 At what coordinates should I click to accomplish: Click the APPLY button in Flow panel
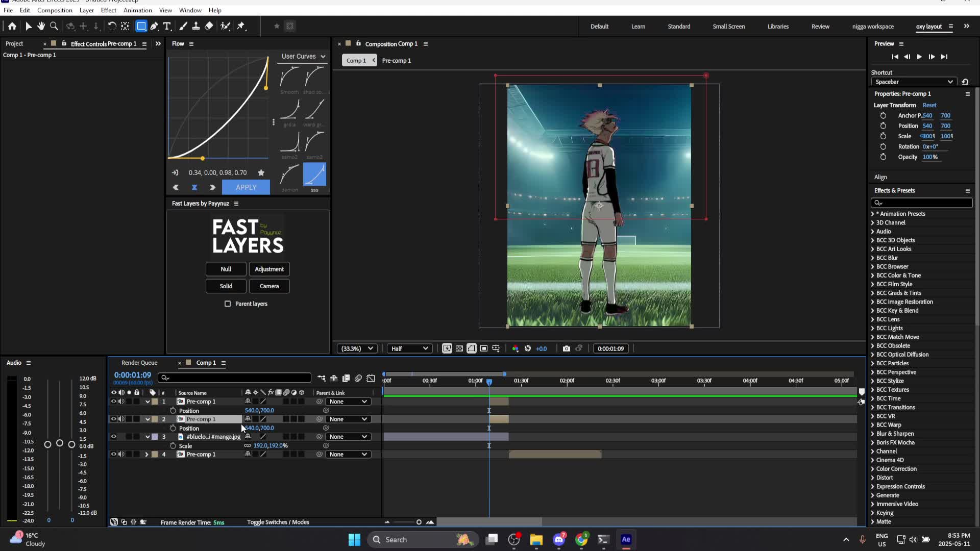coord(246,187)
